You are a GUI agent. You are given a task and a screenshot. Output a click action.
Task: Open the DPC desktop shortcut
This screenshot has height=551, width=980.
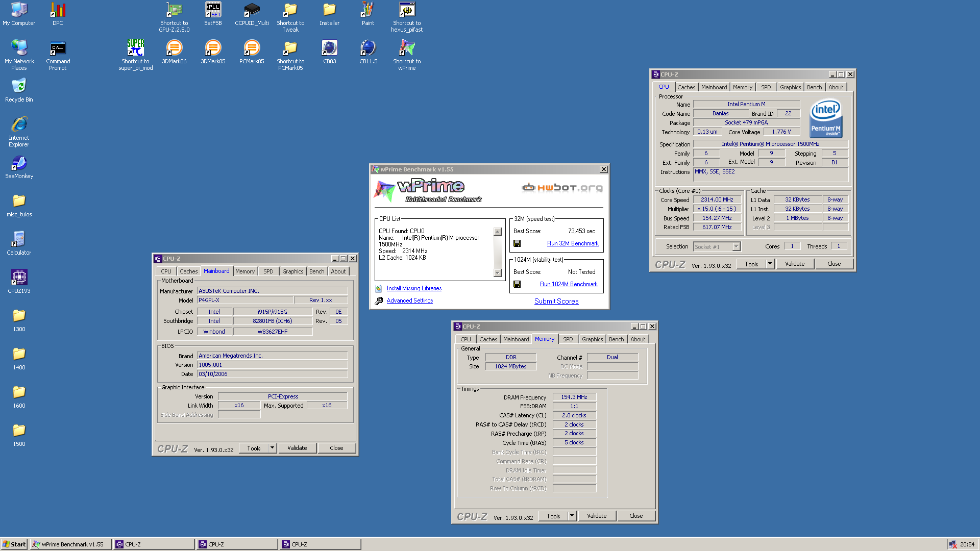[x=58, y=14]
